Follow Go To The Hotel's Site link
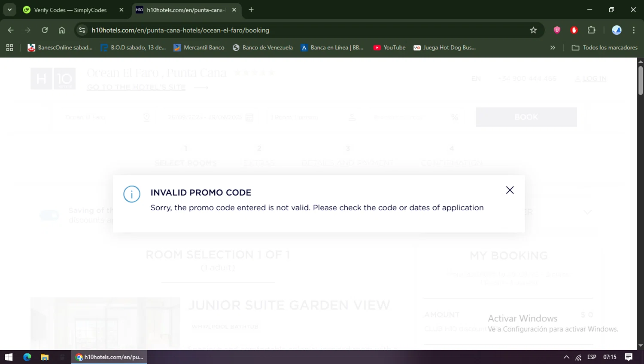 pos(136,87)
